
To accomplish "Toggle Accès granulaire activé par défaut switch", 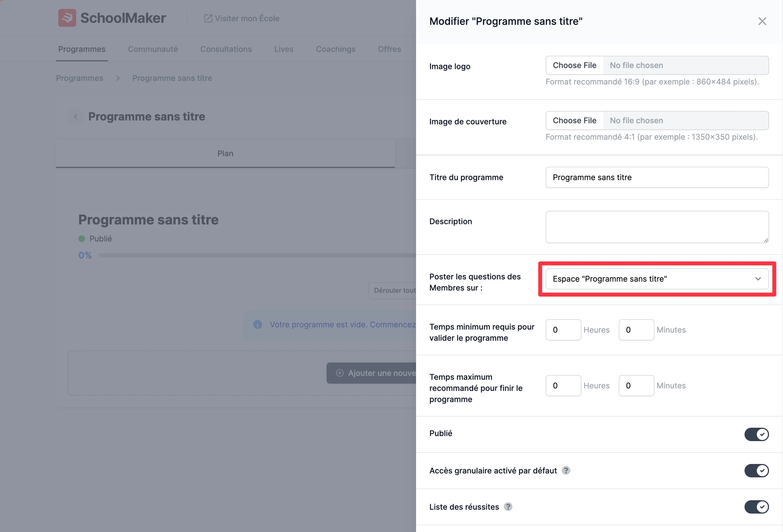I will (x=757, y=471).
